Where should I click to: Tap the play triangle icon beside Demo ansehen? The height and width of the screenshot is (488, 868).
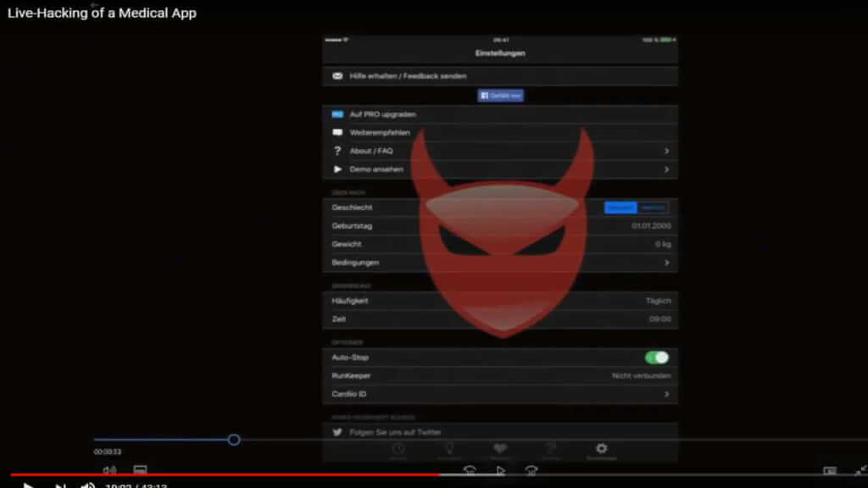(x=337, y=169)
